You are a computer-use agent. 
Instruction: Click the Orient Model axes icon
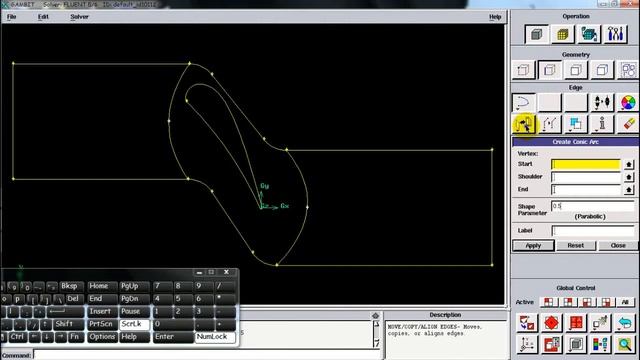click(527, 344)
